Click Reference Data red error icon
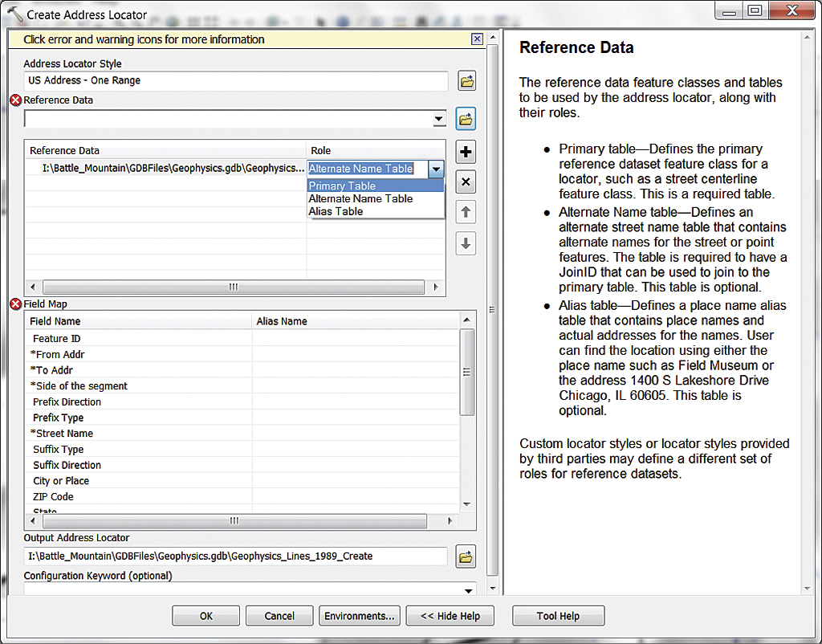 [16, 100]
